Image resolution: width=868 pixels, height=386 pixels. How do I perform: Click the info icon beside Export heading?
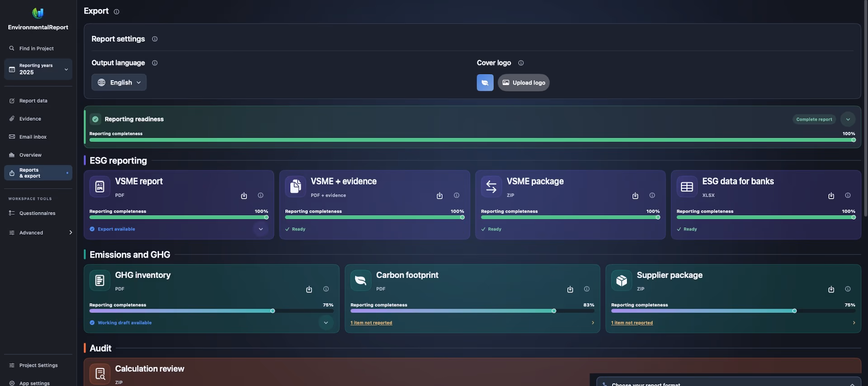point(116,12)
